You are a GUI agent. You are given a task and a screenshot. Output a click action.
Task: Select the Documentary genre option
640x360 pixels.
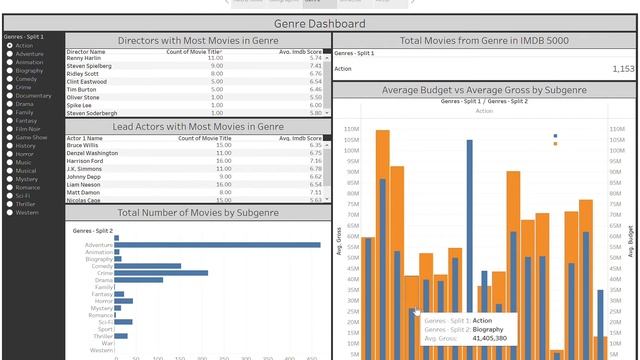(10, 96)
